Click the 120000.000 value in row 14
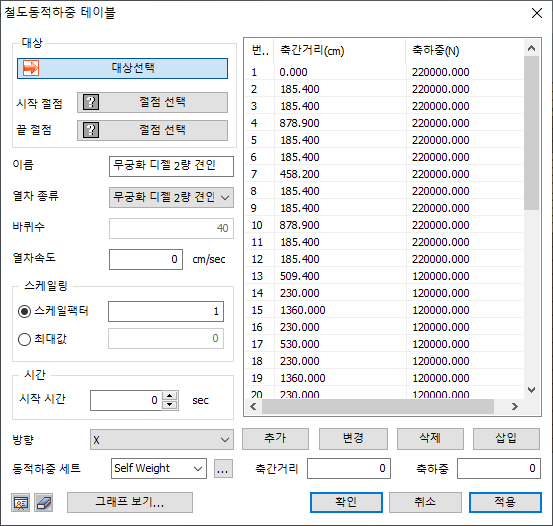553x526 pixels. click(x=441, y=293)
